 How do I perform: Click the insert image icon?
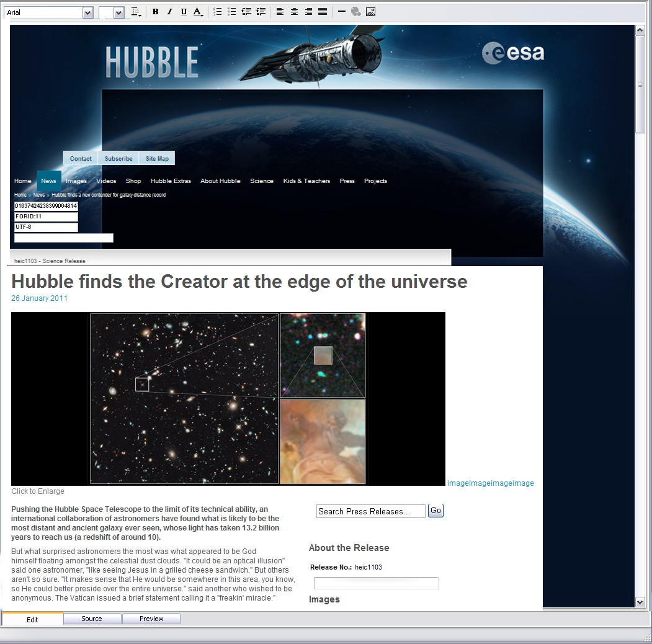(370, 12)
